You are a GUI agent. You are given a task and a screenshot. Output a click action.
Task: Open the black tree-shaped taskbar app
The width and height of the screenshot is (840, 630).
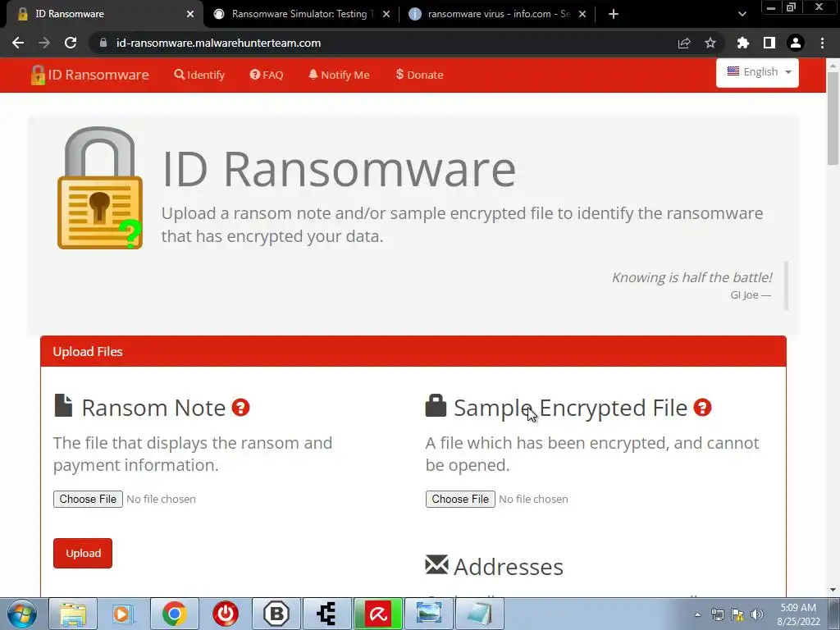point(326,614)
